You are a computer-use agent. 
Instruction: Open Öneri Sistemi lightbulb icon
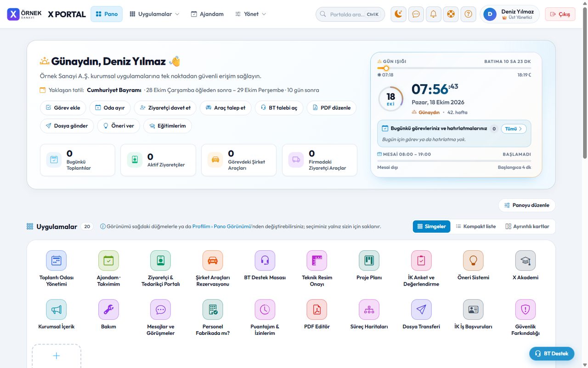point(473,260)
